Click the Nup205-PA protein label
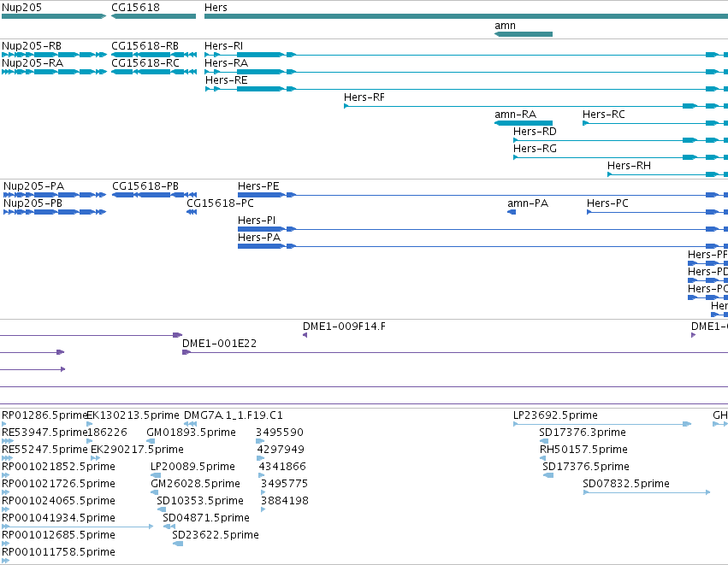Viewport: 728px width, 565px height. [34, 186]
